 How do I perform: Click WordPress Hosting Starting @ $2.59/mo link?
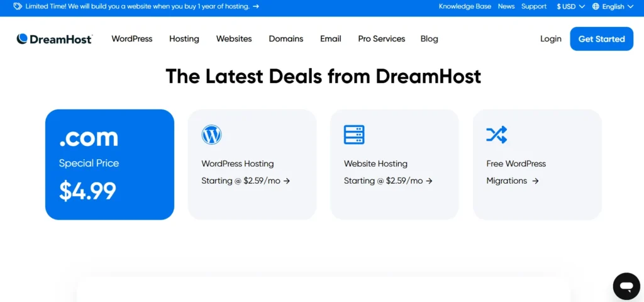245,181
